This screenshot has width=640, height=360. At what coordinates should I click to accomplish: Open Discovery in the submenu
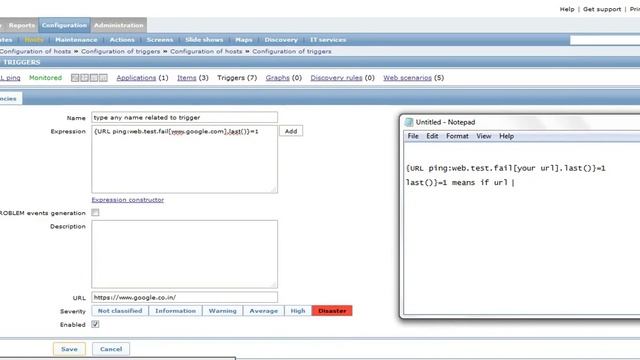click(281, 40)
